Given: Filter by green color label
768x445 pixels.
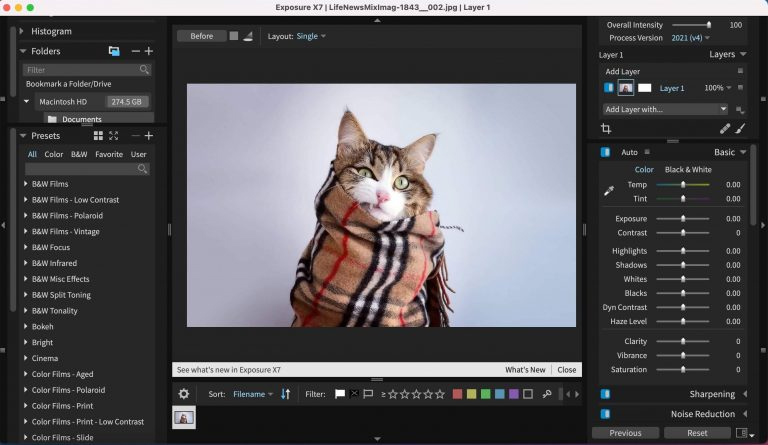Looking at the screenshot, I should click(x=485, y=394).
